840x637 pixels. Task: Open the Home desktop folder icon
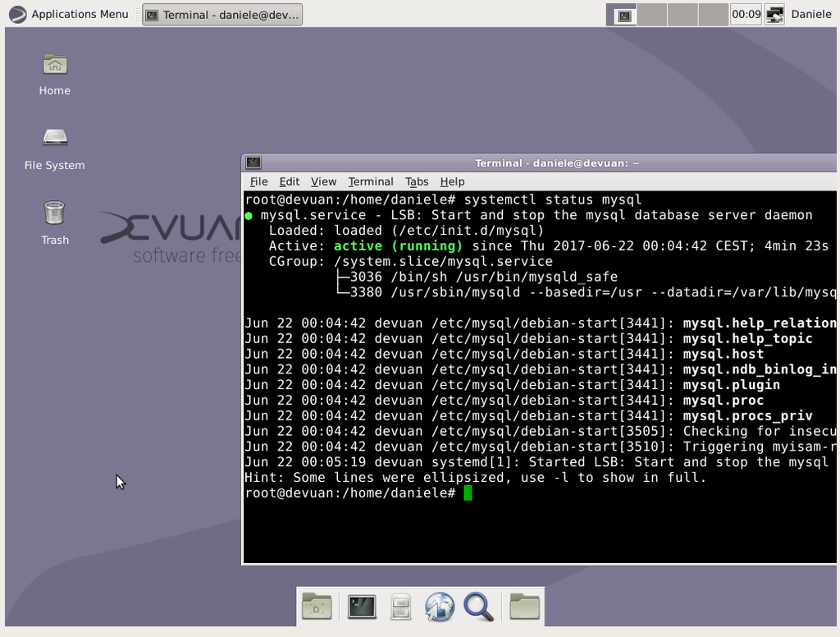click(x=54, y=65)
